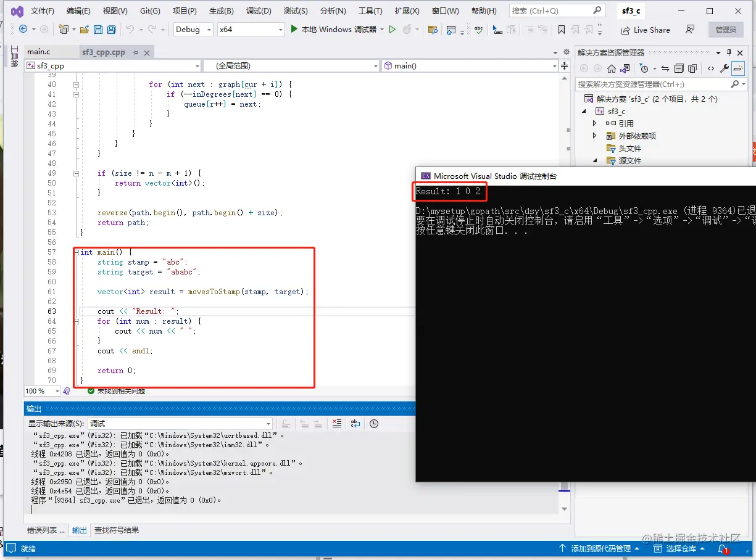Click the search box 搜索 (Ctrl+Q)

point(557,10)
